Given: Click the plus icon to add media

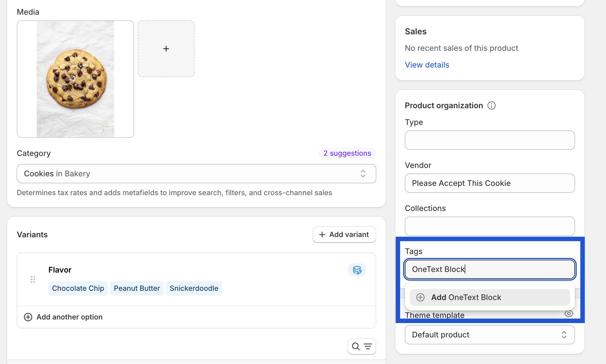Looking at the screenshot, I should [166, 49].
